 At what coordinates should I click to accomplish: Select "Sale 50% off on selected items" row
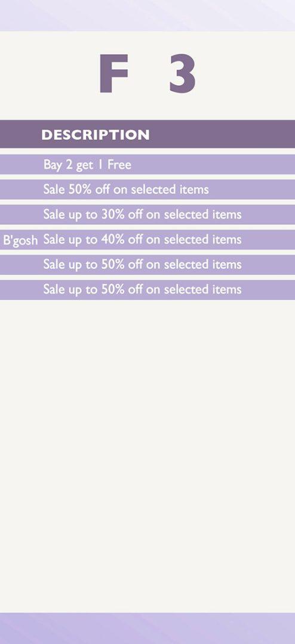[147, 190]
